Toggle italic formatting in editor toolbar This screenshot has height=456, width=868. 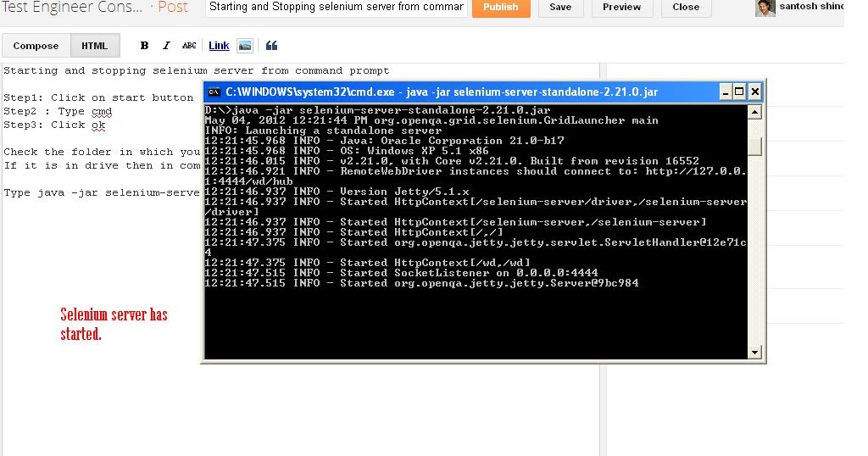tap(166, 46)
